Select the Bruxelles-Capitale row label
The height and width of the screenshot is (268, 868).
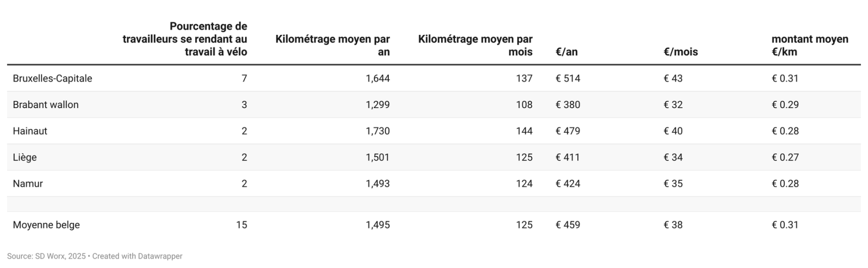[52, 78]
